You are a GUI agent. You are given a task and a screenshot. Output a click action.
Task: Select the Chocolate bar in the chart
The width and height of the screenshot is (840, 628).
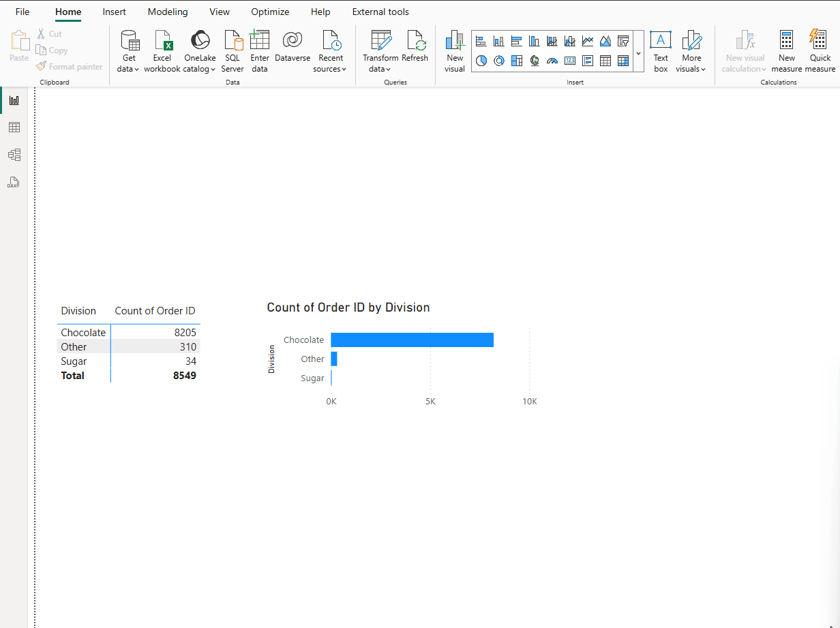coord(412,340)
